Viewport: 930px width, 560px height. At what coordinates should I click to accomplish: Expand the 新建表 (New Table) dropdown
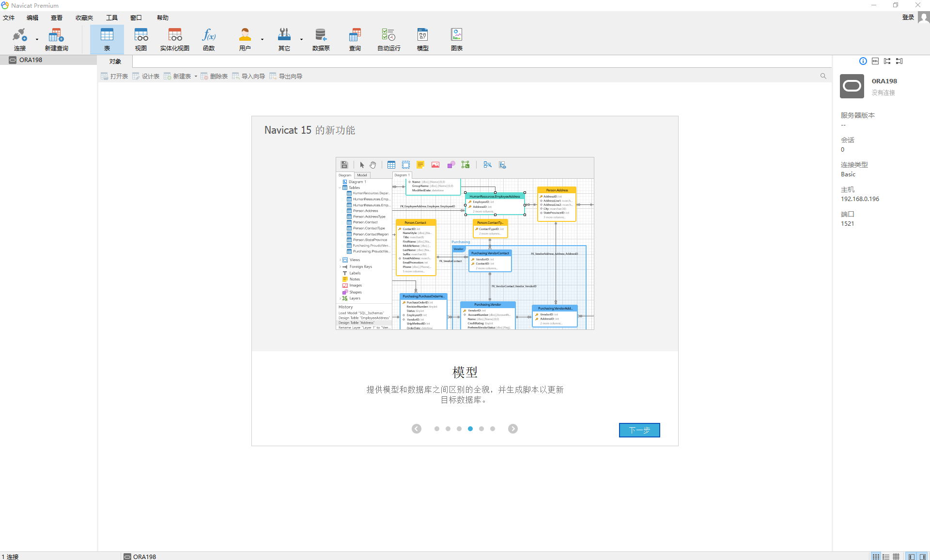pos(196,76)
